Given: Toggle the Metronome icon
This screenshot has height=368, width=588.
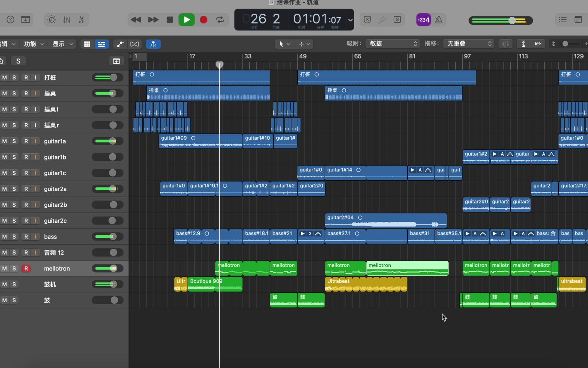Looking at the screenshot, I should pos(439,20).
